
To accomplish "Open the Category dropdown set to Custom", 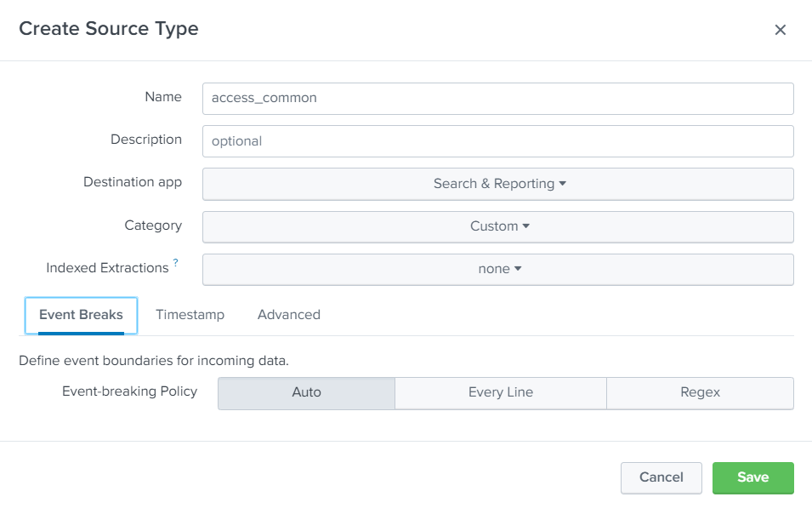I will 498,226.
